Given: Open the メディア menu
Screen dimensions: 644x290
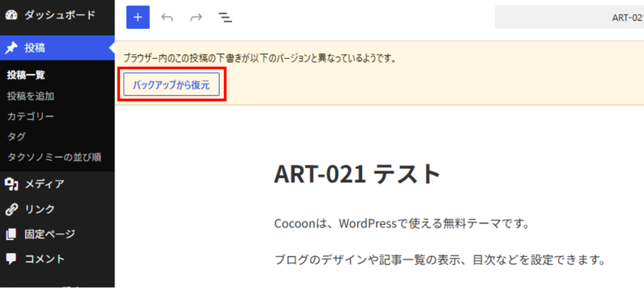Looking at the screenshot, I should (57, 184).
